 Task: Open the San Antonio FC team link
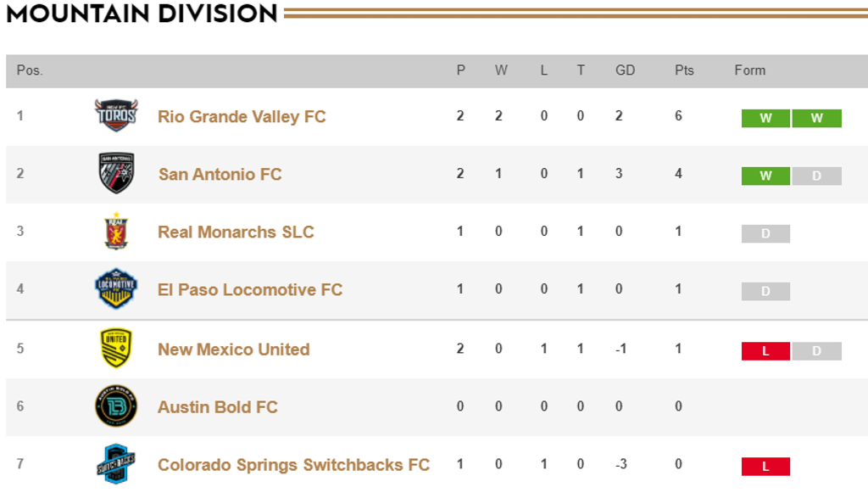220,174
